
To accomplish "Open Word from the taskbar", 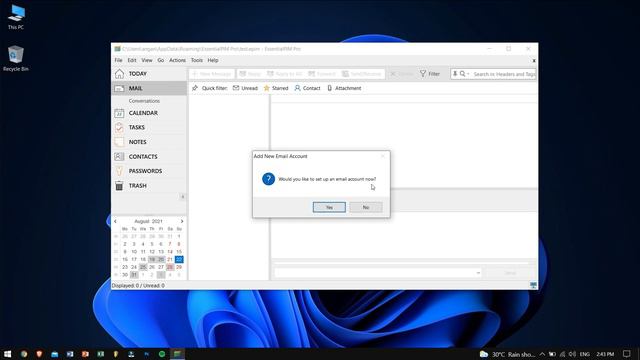I will point(70,354).
